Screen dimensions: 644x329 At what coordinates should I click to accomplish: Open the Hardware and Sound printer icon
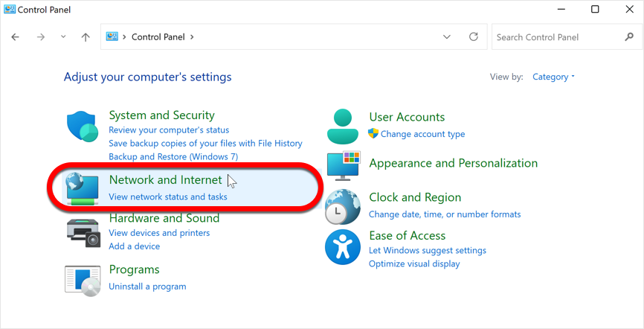point(83,233)
